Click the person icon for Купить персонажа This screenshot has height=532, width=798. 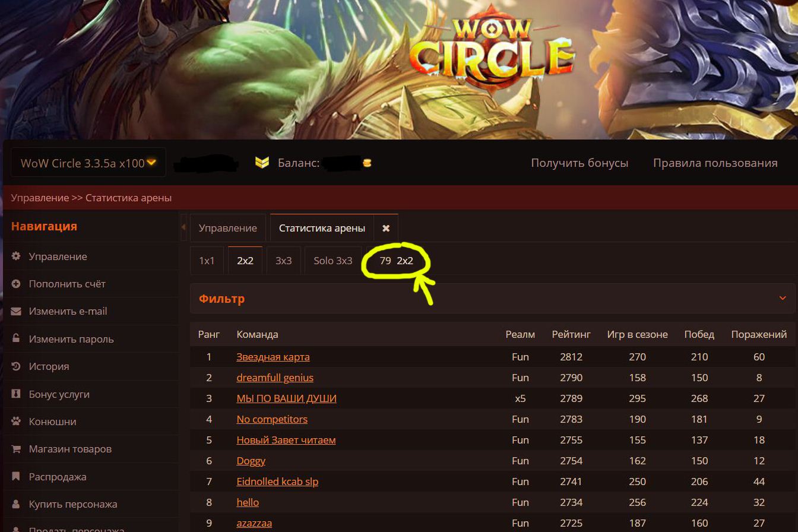pyautogui.click(x=16, y=504)
